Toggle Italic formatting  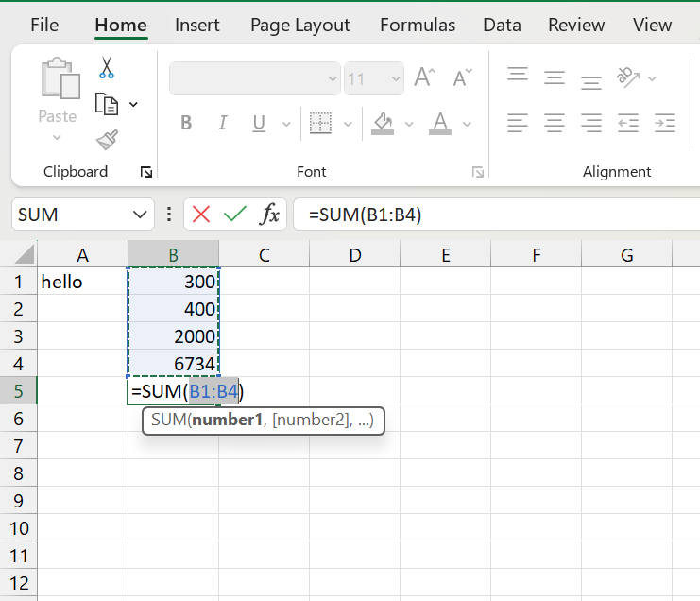[223, 123]
